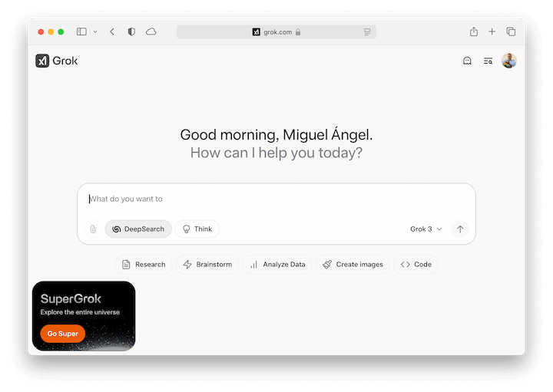
Task: Click the Grok logo icon
Action: point(42,61)
